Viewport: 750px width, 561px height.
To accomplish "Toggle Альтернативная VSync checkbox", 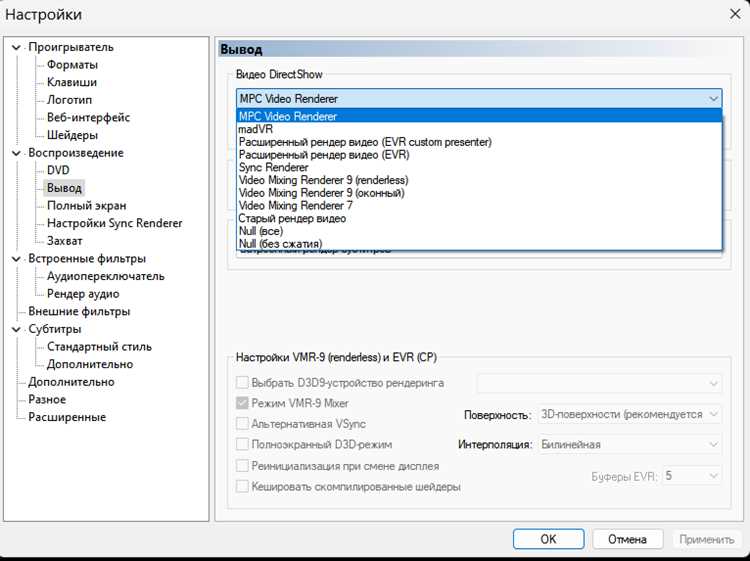I will point(243,424).
